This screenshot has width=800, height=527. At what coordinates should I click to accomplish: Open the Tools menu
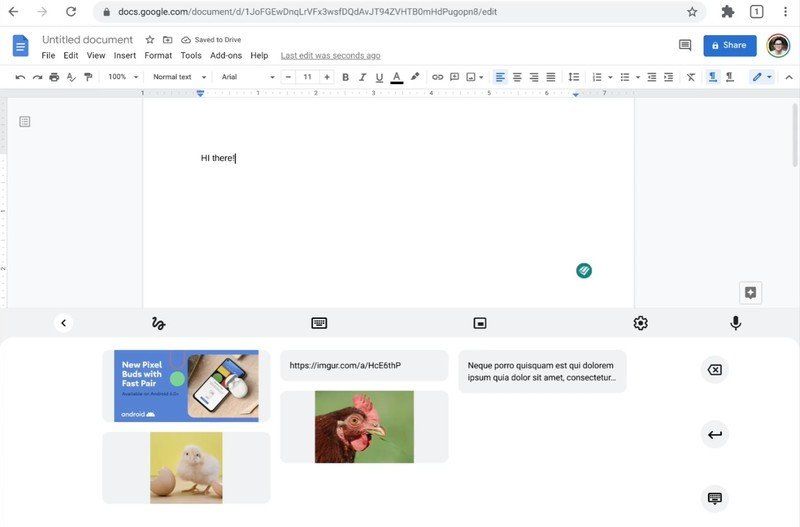coord(191,56)
